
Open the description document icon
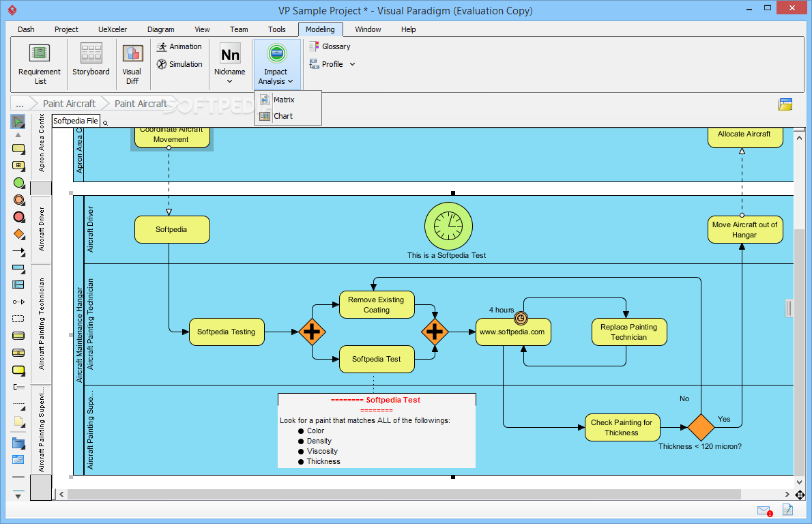(787, 510)
